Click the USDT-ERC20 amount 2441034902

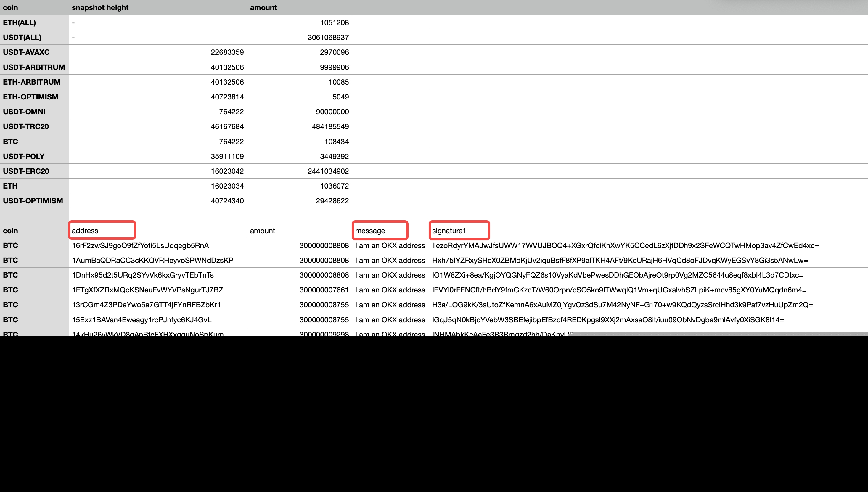[x=328, y=171]
